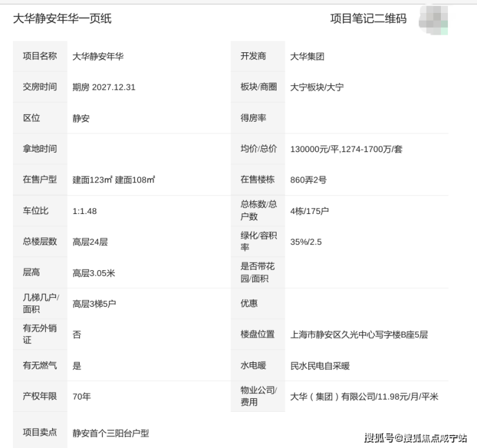Select value 高层3梯5户
The height and width of the screenshot is (448, 477).
tap(94, 304)
